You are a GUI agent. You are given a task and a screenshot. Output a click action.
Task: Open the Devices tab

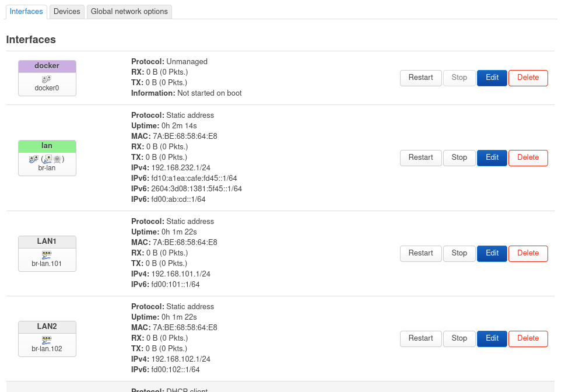[x=67, y=11]
